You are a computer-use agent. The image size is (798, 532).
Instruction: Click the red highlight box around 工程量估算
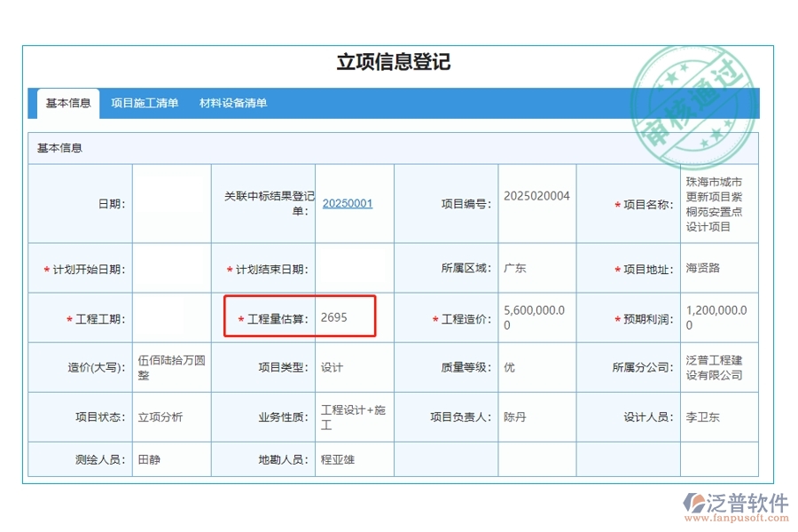pos(301,317)
